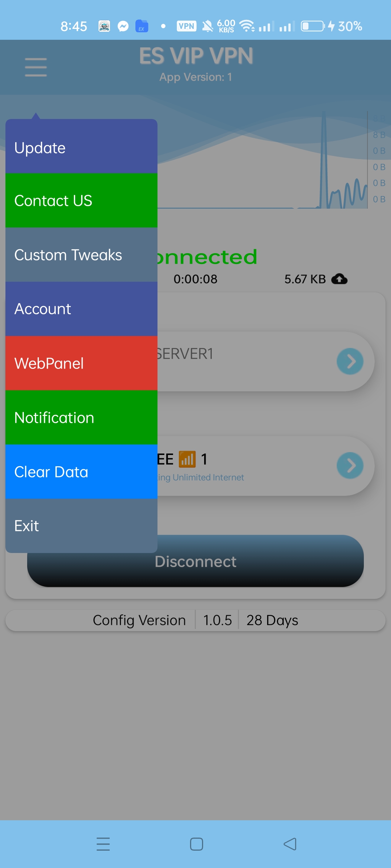Tap the Android back navigation arrow
The width and height of the screenshot is (391, 868).
pyautogui.click(x=290, y=844)
